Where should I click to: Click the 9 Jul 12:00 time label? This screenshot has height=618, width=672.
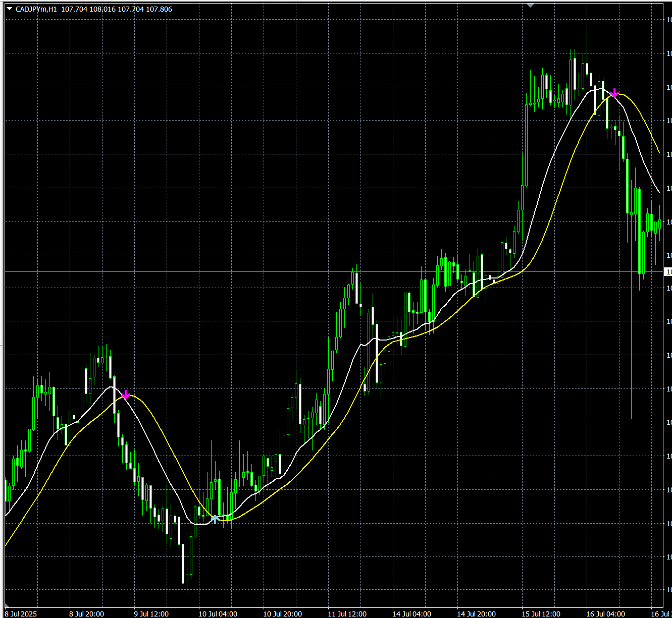(151, 614)
